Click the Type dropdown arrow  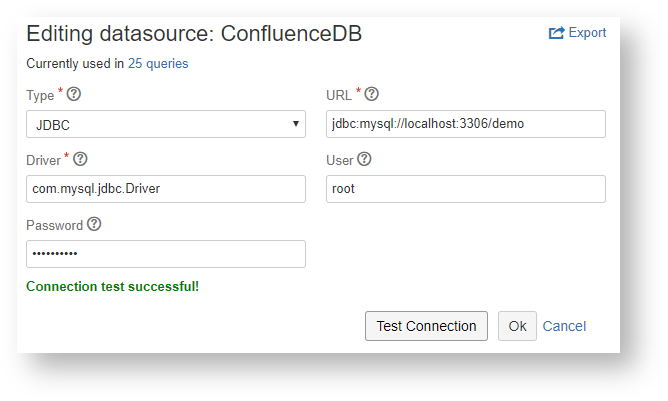pyautogui.click(x=296, y=124)
